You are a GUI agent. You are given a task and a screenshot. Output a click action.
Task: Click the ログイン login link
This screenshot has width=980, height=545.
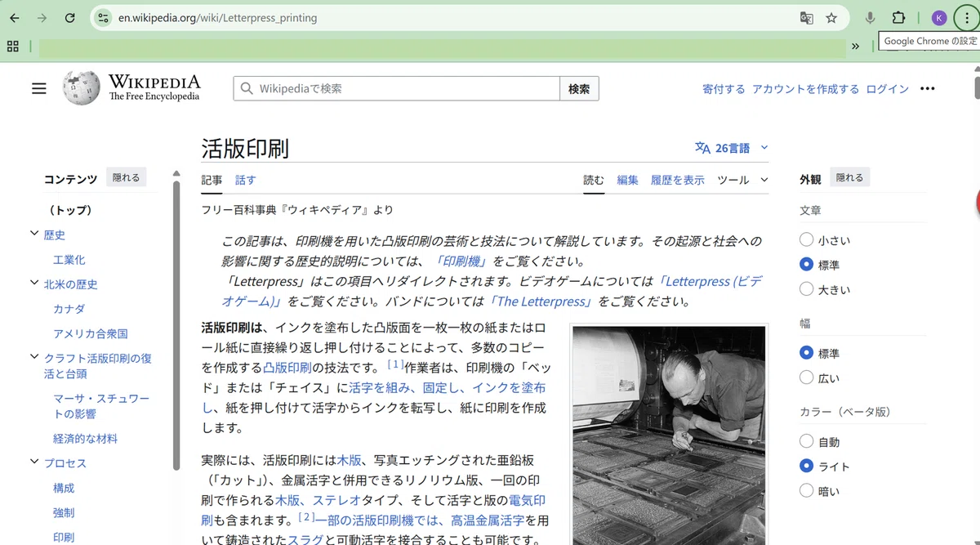887,89
